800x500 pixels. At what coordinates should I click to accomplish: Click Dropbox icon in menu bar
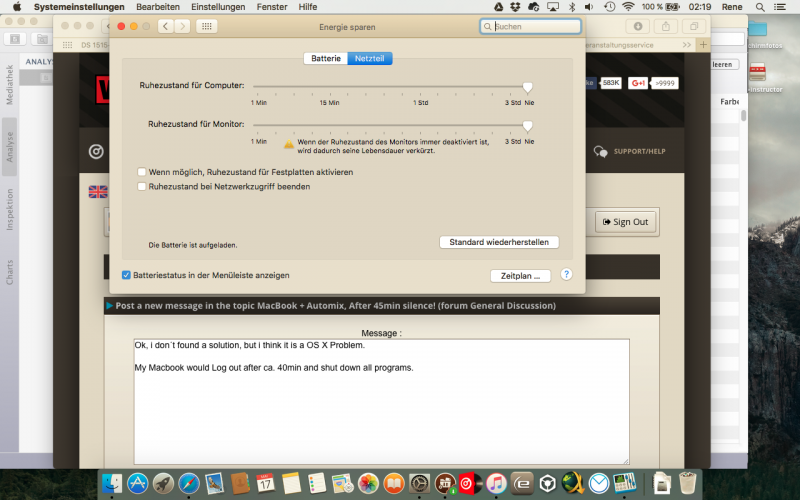(x=515, y=7)
